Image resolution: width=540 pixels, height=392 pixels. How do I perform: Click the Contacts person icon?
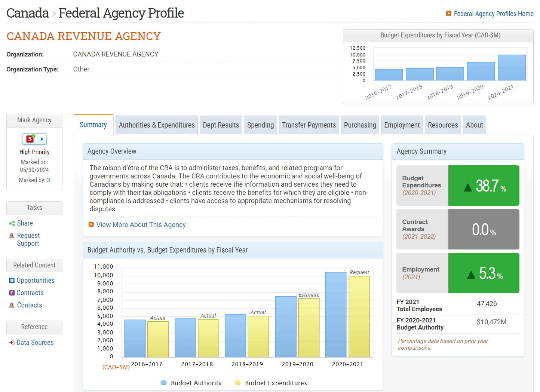(12, 305)
